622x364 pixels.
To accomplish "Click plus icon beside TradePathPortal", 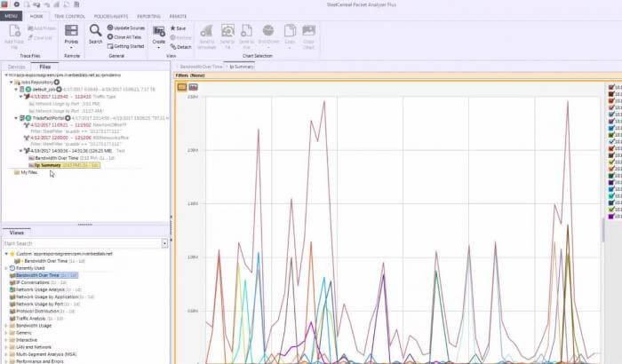I will 68,118.
